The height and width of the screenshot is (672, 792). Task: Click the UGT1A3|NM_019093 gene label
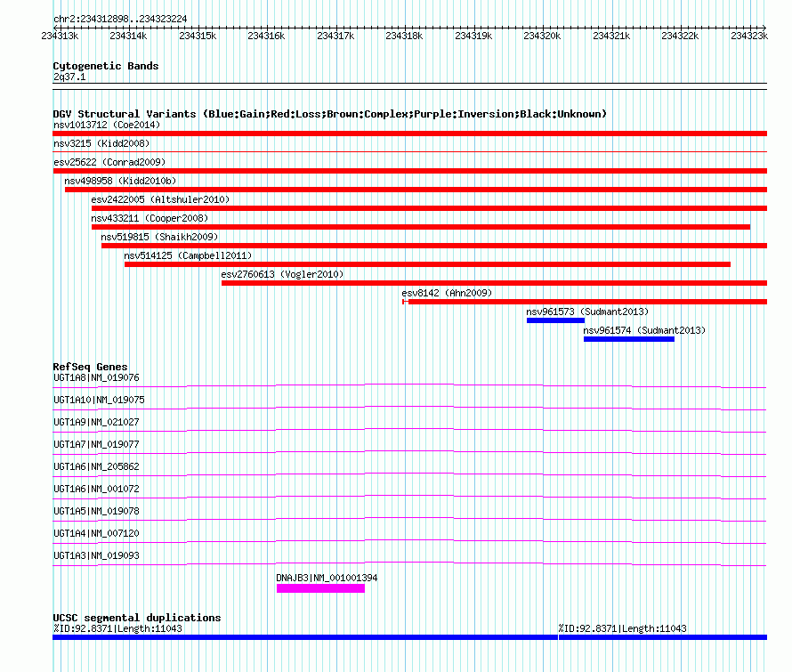96,555
